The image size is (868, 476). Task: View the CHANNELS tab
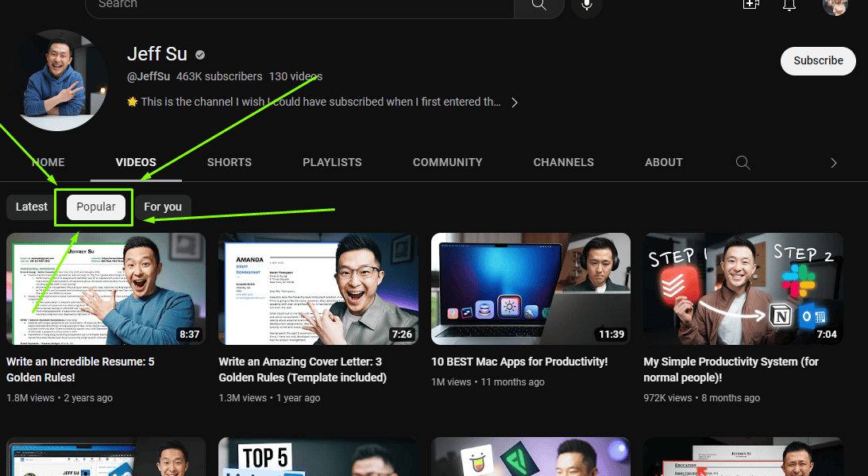click(x=564, y=162)
